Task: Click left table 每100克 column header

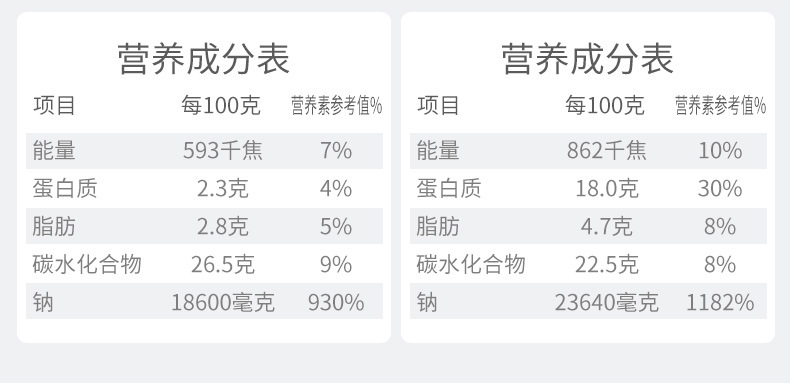Action: coord(221,106)
